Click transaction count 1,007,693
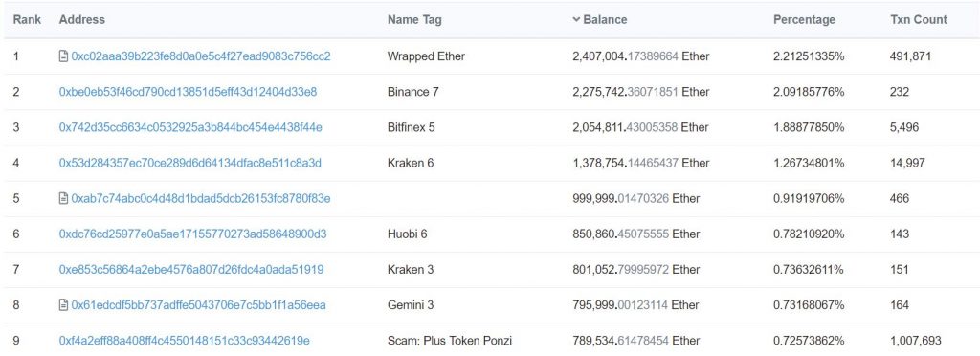Viewport: 980px width, 356px height. [916, 341]
